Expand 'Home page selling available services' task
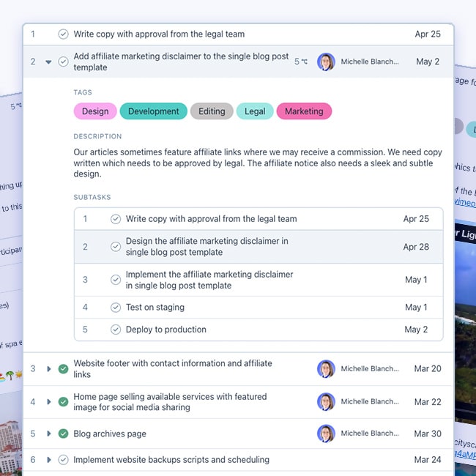 [48, 402]
